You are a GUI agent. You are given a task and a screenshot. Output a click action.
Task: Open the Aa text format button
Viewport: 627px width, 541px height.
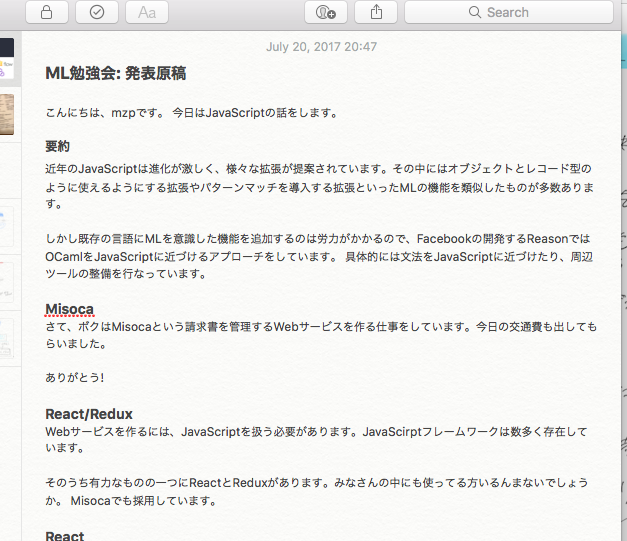tap(147, 12)
